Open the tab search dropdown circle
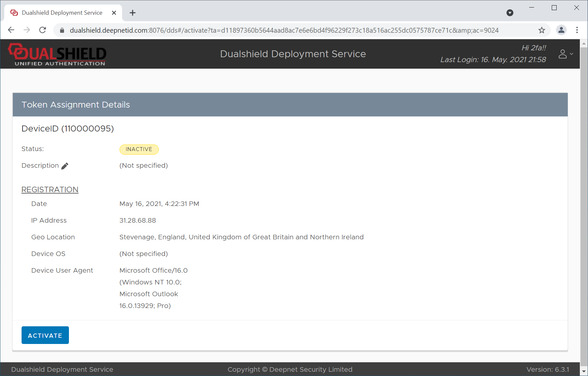The width and height of the screenshot is (588, 376). (x=510, y=13)
